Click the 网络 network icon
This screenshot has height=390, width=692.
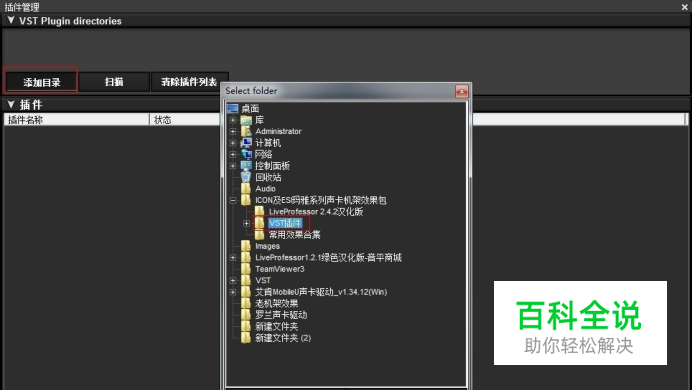246,154
